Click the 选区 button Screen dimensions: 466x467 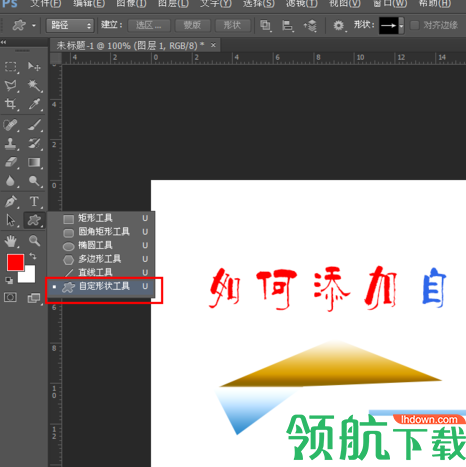(x=149, y=25)
